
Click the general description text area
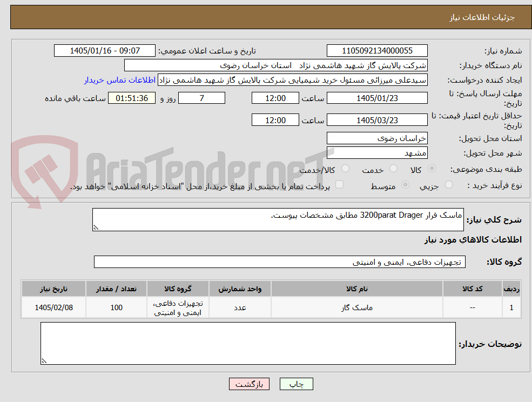click(x=278, y=220)
